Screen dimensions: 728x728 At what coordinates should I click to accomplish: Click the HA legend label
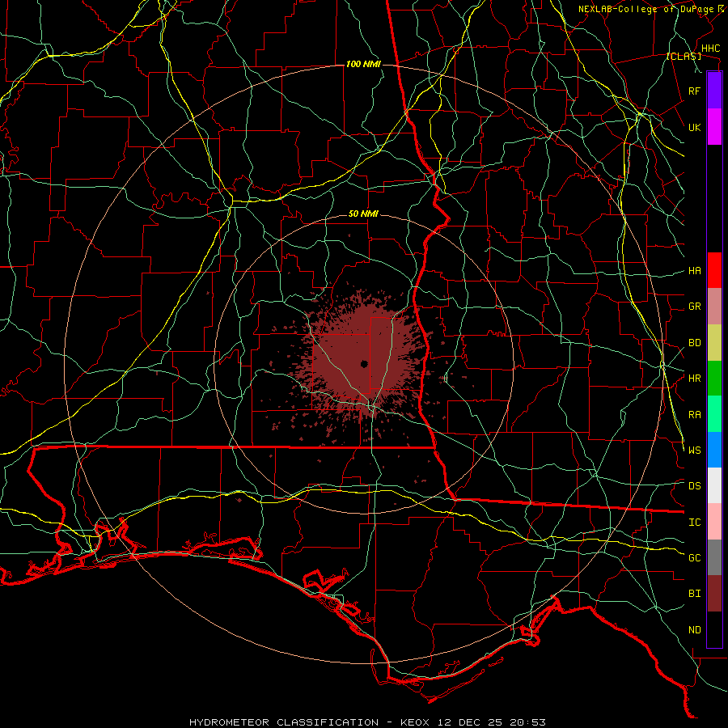click(695, 270)
